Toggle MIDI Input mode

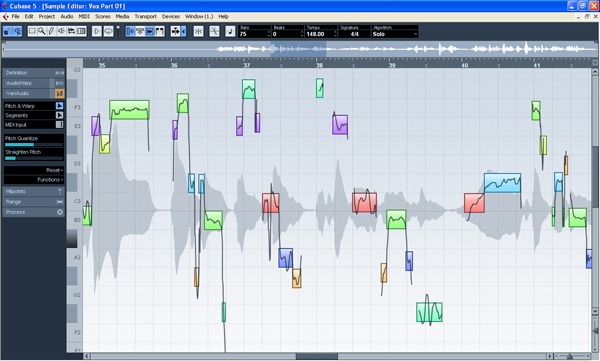click(59, 125)
